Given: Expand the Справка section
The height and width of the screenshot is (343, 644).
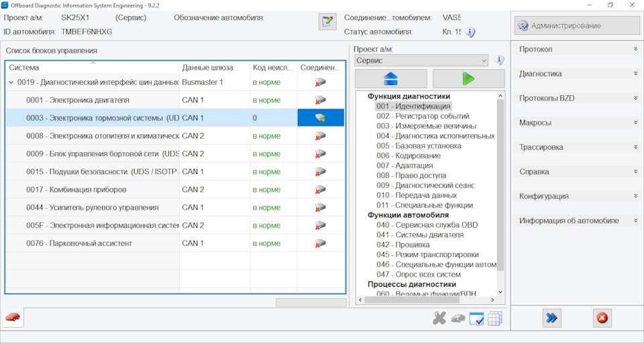Looking at the screenshot, I should click(x=577, y=171).
